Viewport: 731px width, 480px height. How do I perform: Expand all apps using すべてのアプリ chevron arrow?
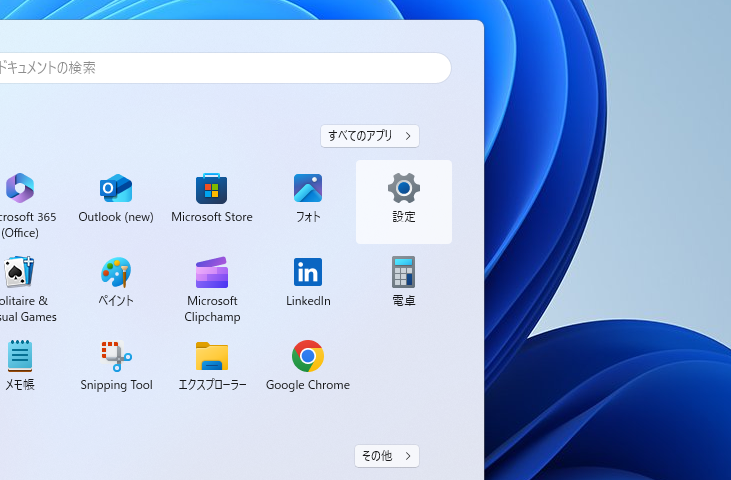pos(408,136)
